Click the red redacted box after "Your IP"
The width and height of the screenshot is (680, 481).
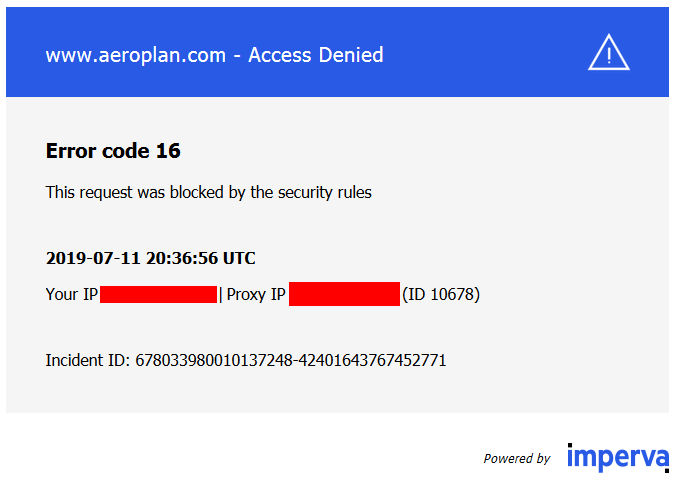(x=159, y=295)
